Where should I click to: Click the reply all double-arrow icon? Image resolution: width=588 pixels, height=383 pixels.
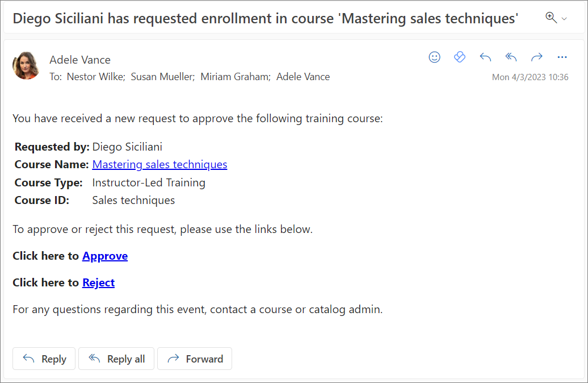(x=511, y=57)
